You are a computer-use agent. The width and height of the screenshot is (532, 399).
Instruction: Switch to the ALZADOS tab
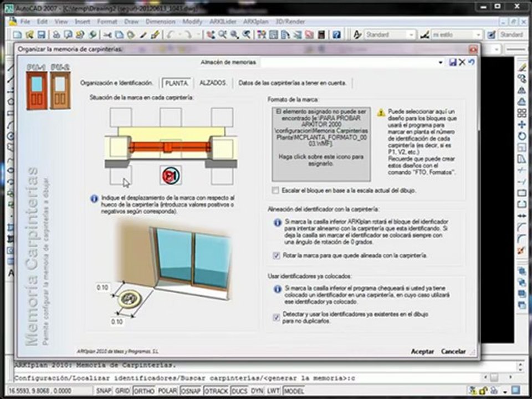[x=213, y=83]
